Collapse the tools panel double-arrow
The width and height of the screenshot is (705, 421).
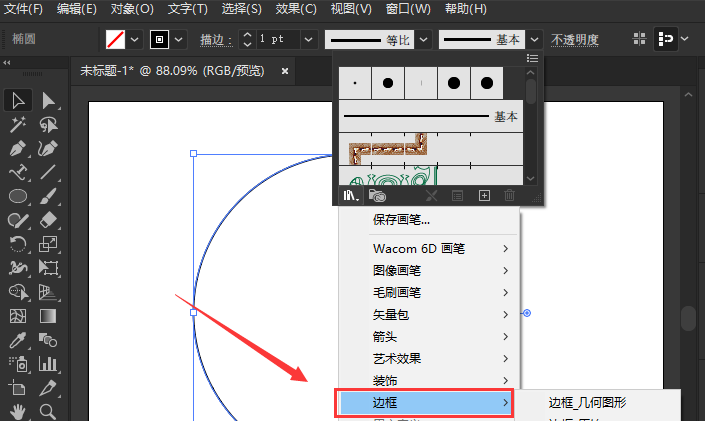[x=7, y=63]
